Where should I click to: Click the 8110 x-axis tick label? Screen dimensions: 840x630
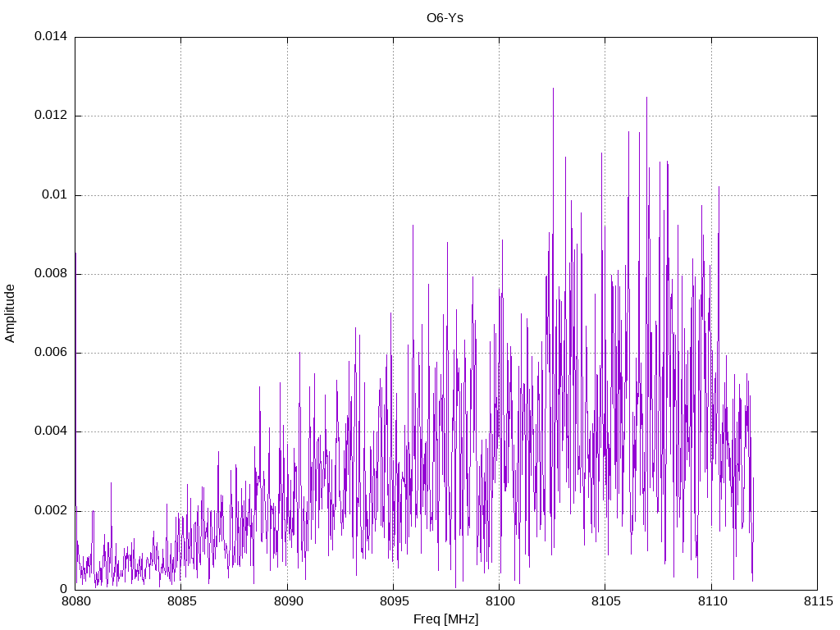pos(712,601)
